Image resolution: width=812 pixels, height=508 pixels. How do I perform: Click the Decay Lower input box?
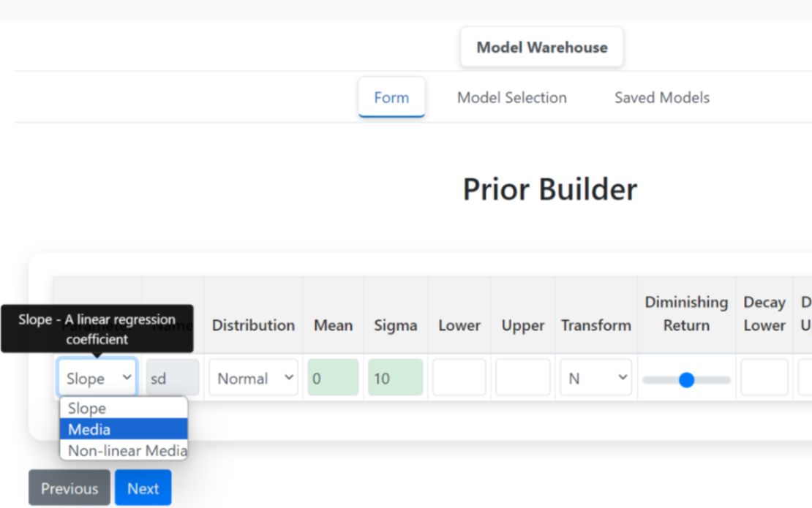764,378
